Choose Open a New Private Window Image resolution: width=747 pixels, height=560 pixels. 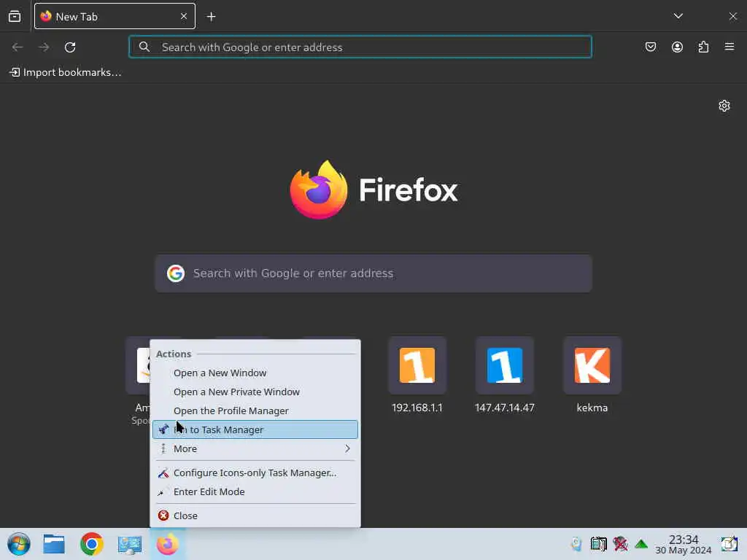click(x=255, y=392)
